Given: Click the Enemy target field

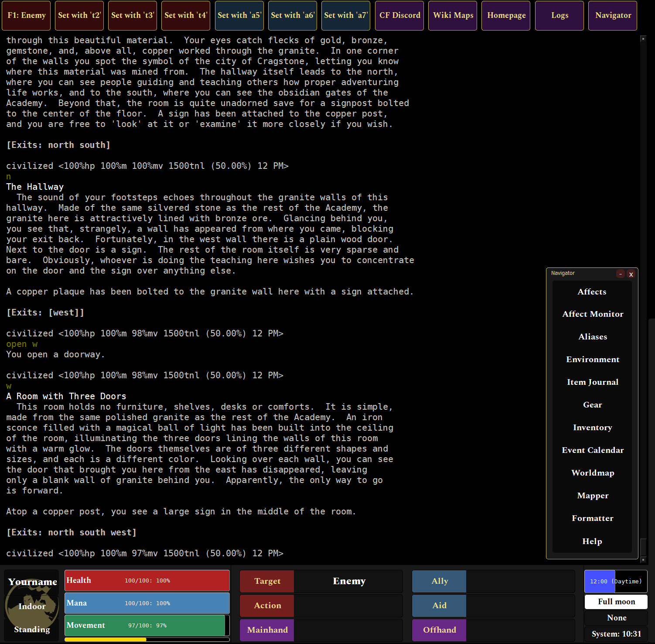Looking at the screenshot, I should click(349, 581).
